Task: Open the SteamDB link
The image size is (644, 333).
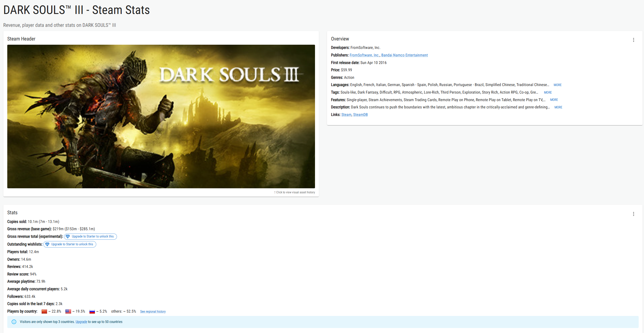Action: (360, 115)
